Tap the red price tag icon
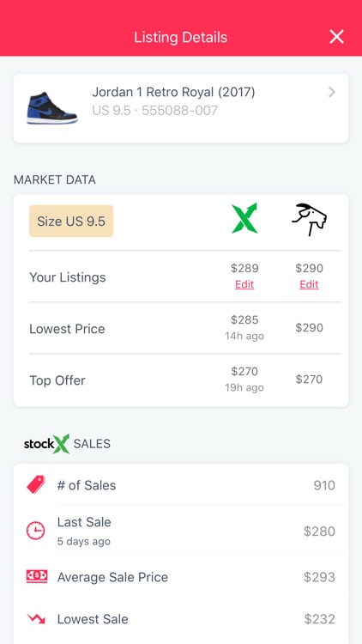This screenshot has height=644, width=362. (36, 484)
